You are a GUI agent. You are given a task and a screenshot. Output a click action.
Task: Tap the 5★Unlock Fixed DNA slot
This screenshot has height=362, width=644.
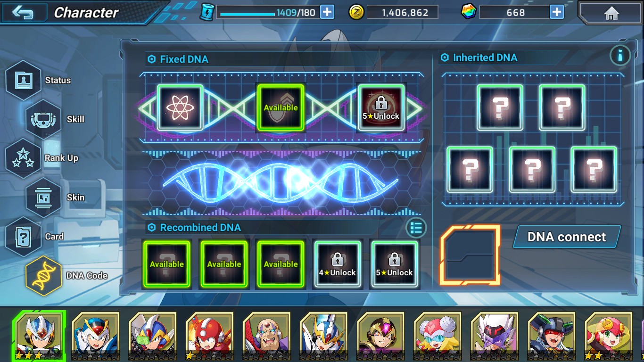pyautogui.click(x=381, y=108)
